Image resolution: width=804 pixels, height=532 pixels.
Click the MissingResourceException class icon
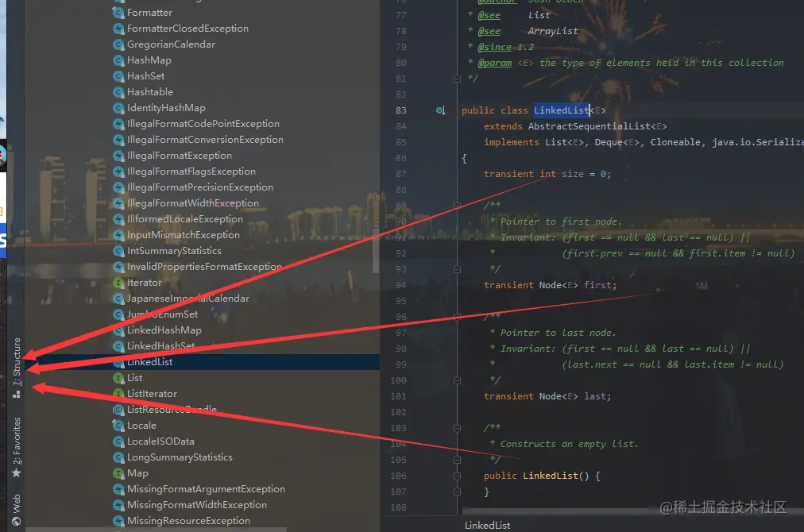118,521
